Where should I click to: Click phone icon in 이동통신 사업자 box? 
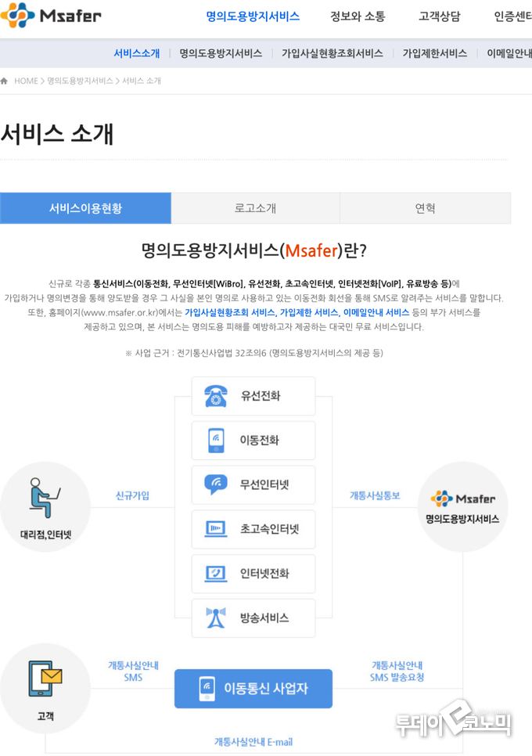[207, 689]
